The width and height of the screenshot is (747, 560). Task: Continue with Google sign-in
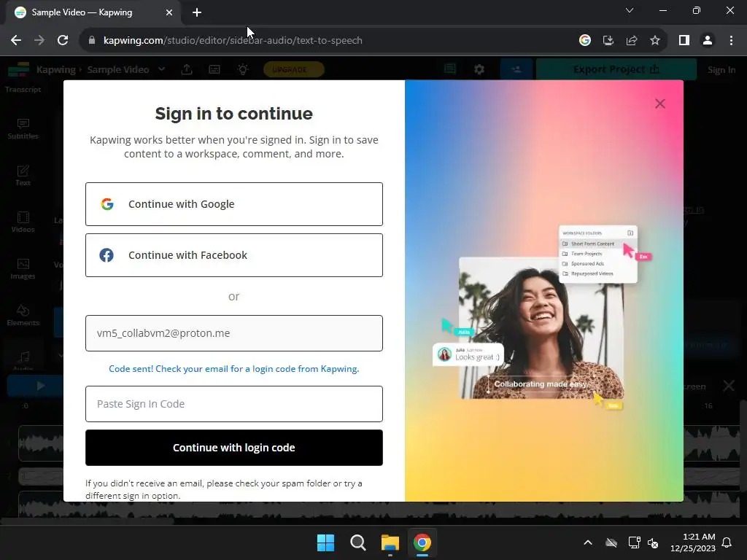tap(234, 204)
